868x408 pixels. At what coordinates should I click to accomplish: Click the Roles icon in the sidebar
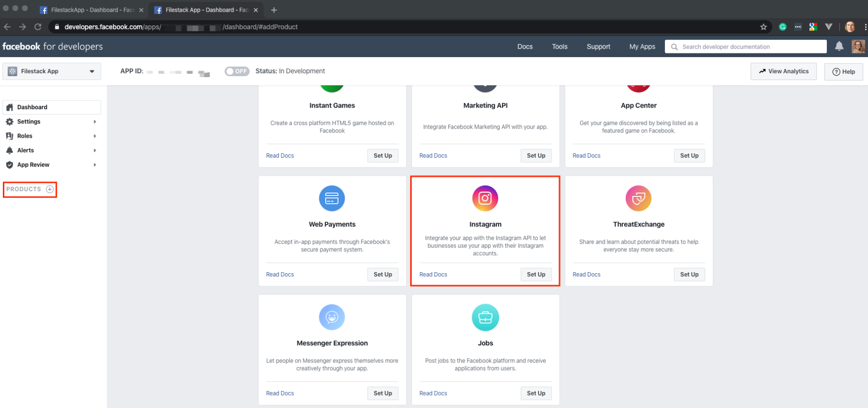click(x=10, y=136)
